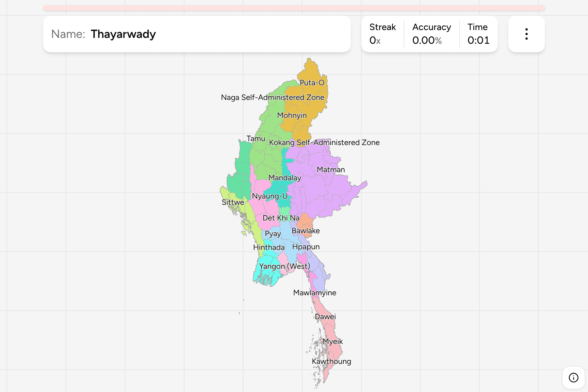The height and width of the screenshot is (392, 588).
Task: Click the Dawei district label
Action: click(325, 317)
